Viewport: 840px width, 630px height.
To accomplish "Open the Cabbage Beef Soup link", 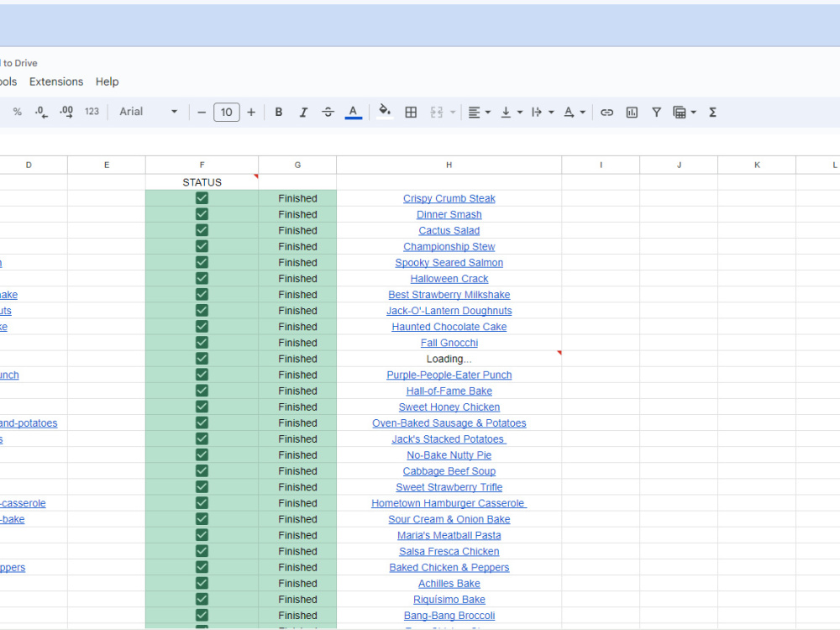I will [x=449, y=470].
